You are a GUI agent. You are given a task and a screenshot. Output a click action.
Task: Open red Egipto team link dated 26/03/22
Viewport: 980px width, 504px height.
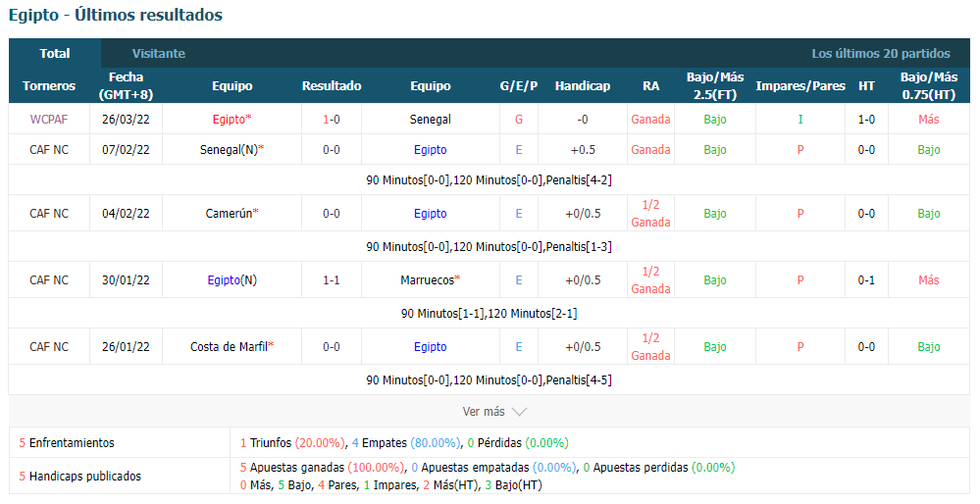click(232, 119)
